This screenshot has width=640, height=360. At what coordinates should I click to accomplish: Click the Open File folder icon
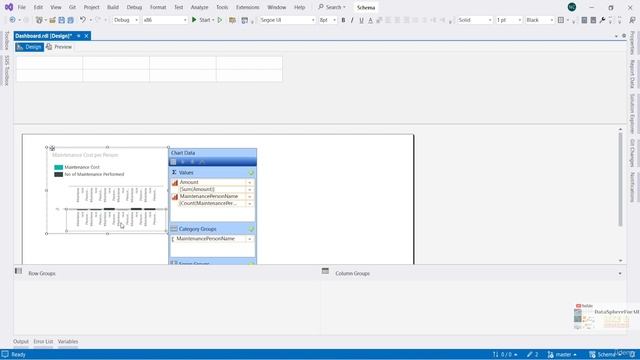53,20
